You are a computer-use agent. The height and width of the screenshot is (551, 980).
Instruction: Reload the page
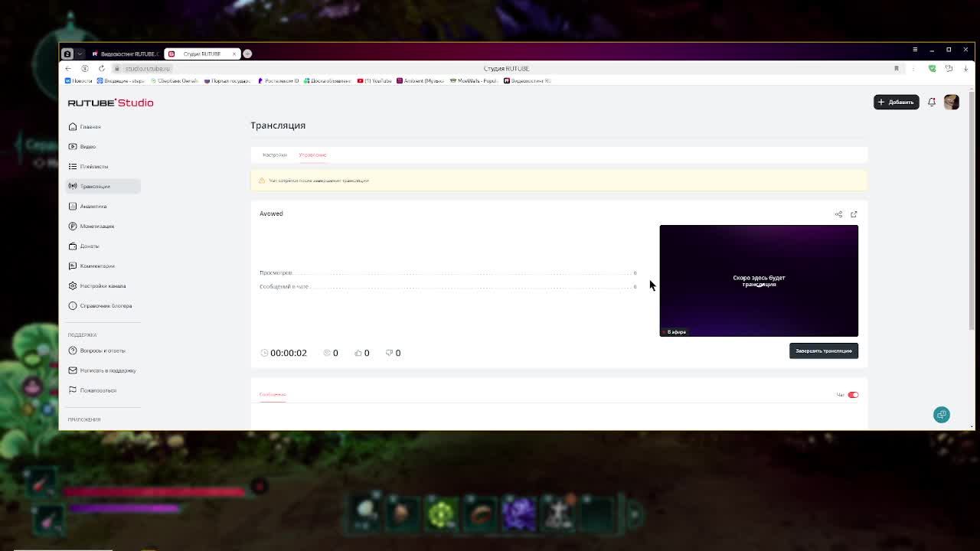[101, 68]
